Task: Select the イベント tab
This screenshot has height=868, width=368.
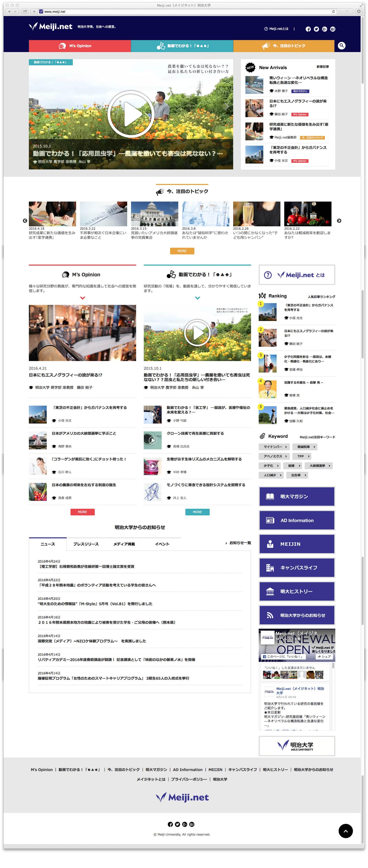Action: coord(162,544)
